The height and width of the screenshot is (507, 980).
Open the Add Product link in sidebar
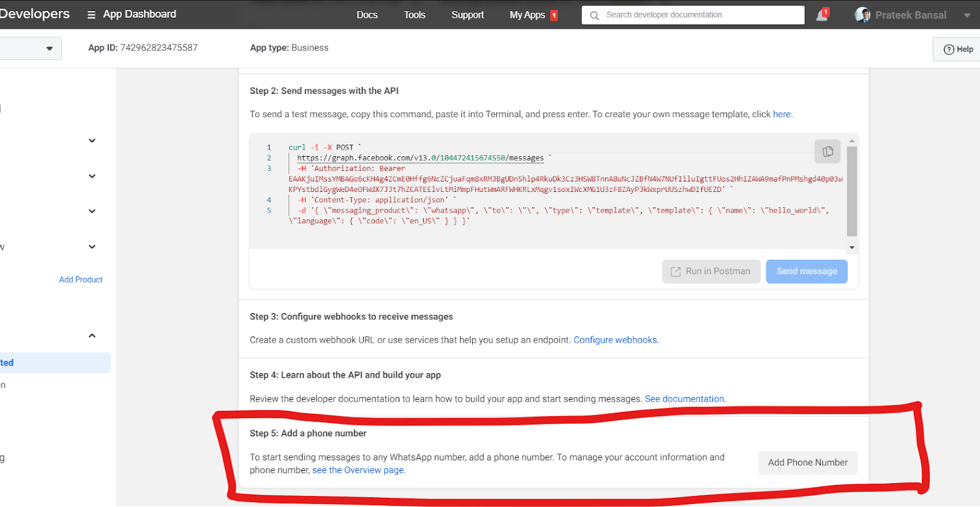tap(81, 280)
